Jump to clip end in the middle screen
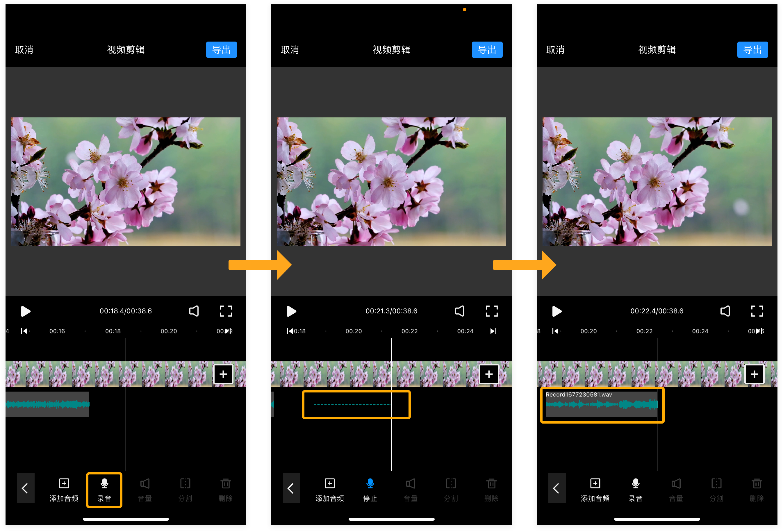The height and width of the screenshot is (532, 783). click(x=493, y=331)
